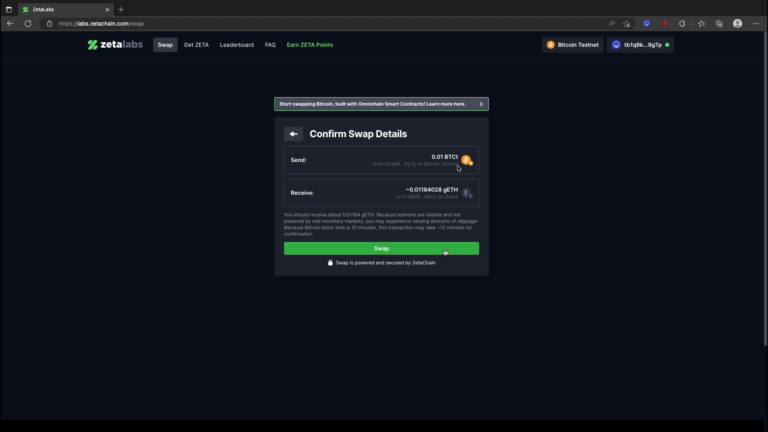Image resolution: width=768 pixels, height=432 pixels.
Task: Open the tb1q9k...9g7p wallet account menu
Action: coord(640,45)
